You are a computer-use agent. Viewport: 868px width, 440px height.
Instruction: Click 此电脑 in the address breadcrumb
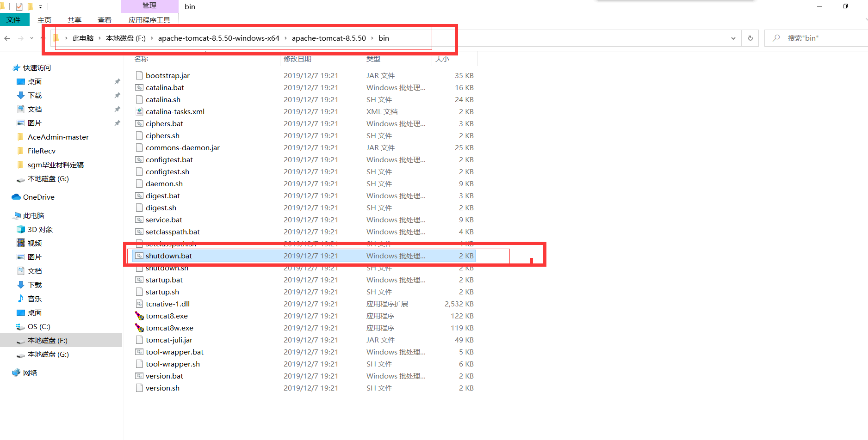(83, 38)
